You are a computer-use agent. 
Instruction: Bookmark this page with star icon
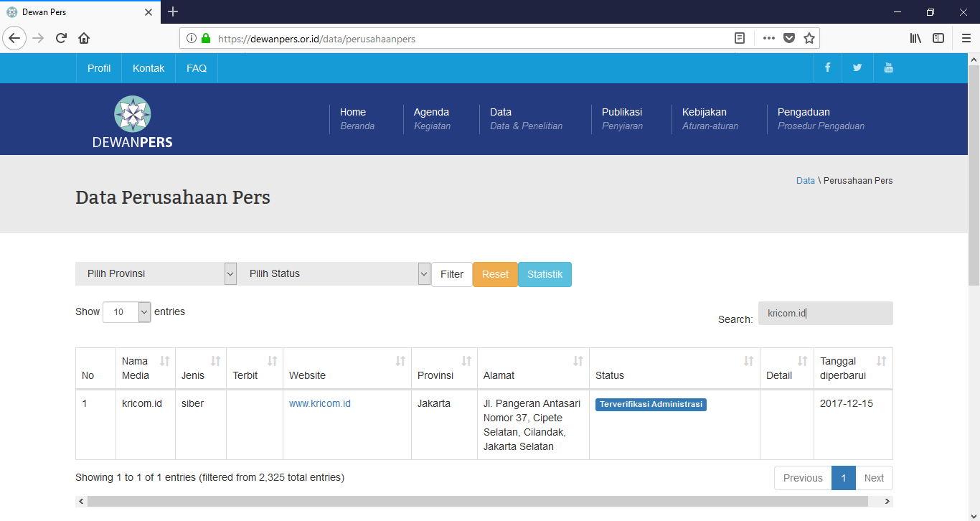[x=809, y=39]
